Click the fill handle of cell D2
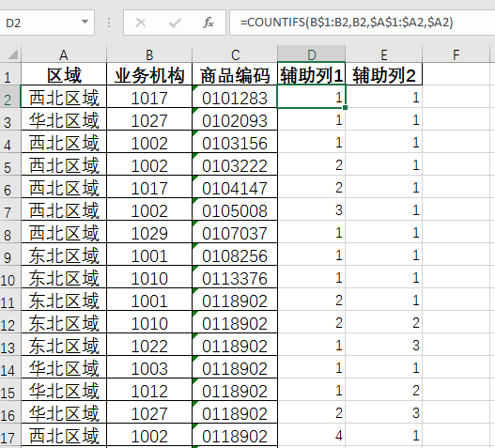This screenshot has width=495, height=448. click(x=345, y=107)
